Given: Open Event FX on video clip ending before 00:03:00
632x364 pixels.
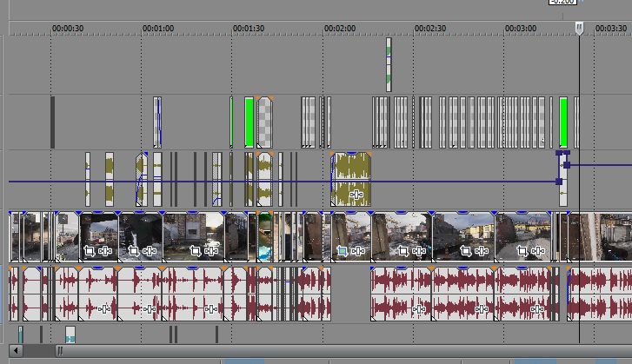Looking at the screenshot, I should click(482, 251).
